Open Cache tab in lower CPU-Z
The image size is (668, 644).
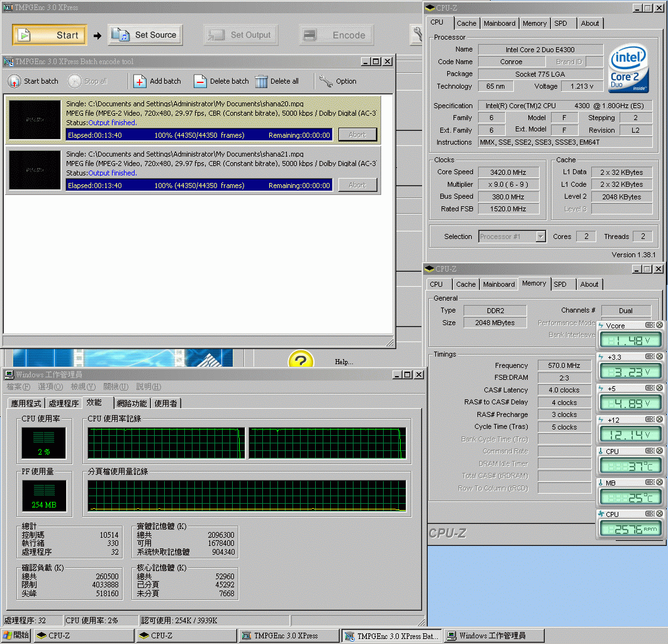[465, 284]
